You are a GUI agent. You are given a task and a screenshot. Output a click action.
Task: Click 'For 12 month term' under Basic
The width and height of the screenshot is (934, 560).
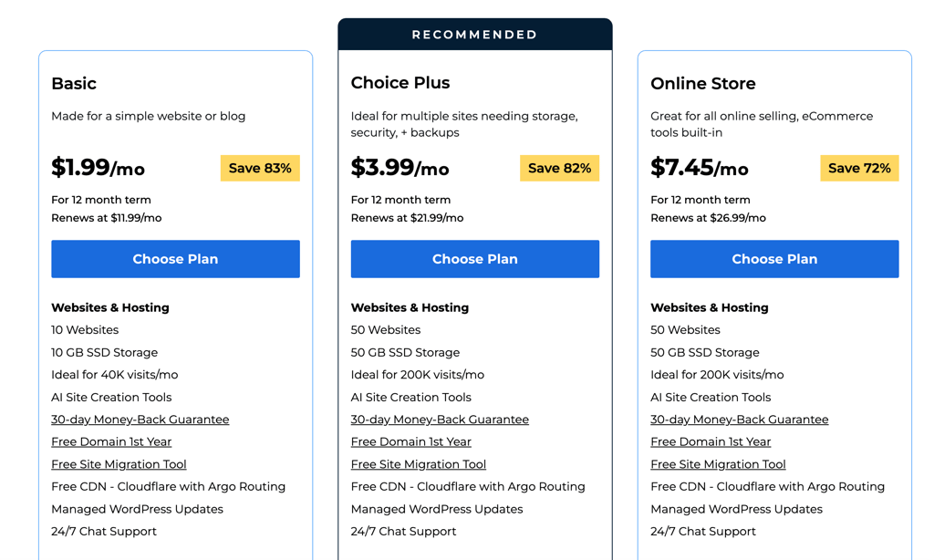point(100,200)
